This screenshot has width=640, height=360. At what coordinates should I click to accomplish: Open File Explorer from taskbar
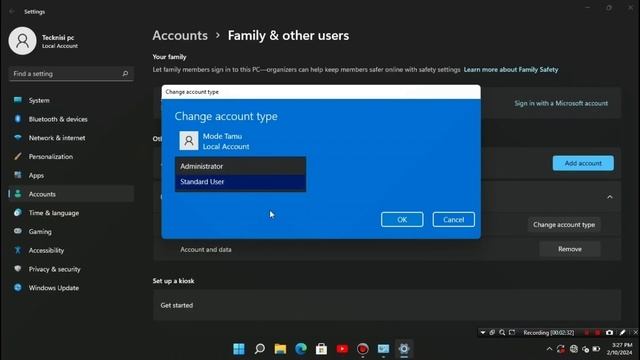click(x=280, y=349)
